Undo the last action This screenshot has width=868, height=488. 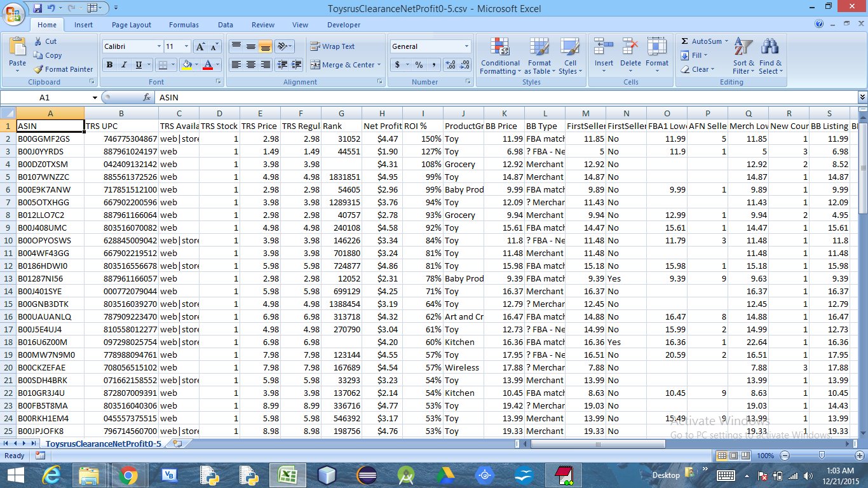click(51, 8)
